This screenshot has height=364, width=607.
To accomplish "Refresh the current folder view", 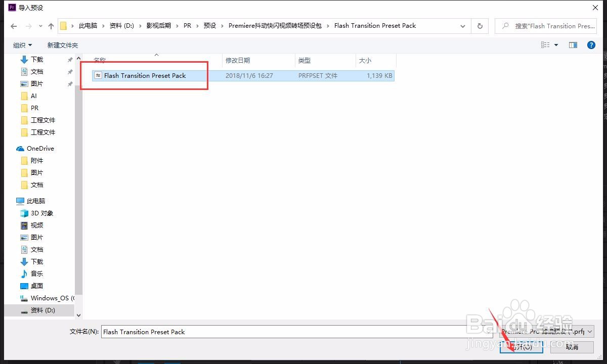I will pyautogui.click(x=480, y=26).
